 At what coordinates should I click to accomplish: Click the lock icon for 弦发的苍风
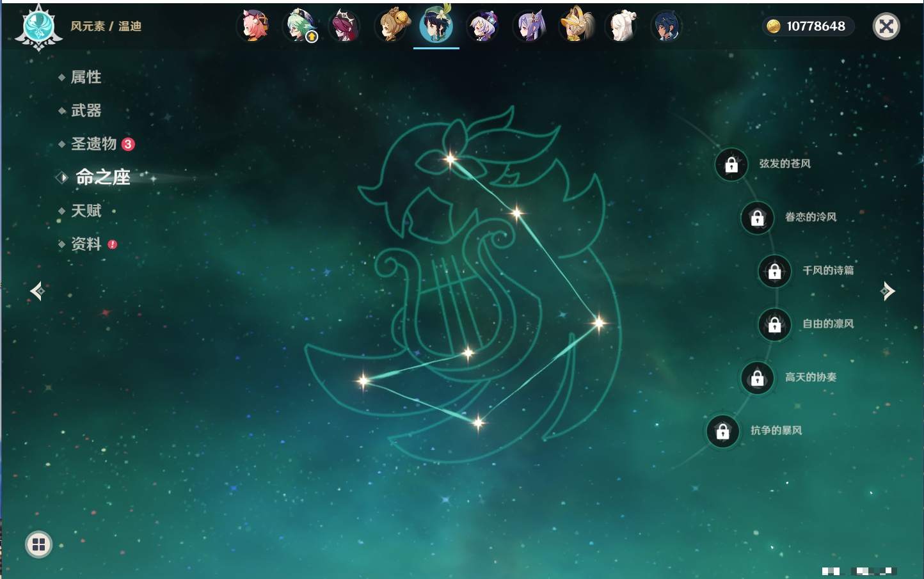coord(731,164)
